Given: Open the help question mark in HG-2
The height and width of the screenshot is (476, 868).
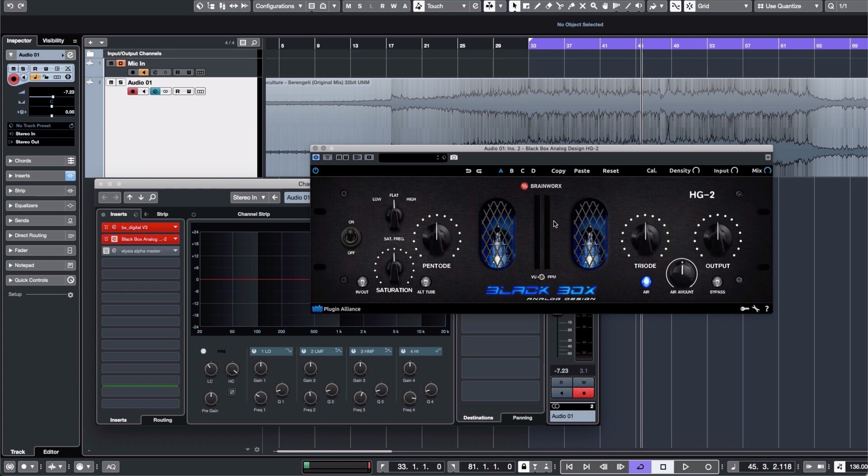Looking at the screenshot, I should coord(767,309).
